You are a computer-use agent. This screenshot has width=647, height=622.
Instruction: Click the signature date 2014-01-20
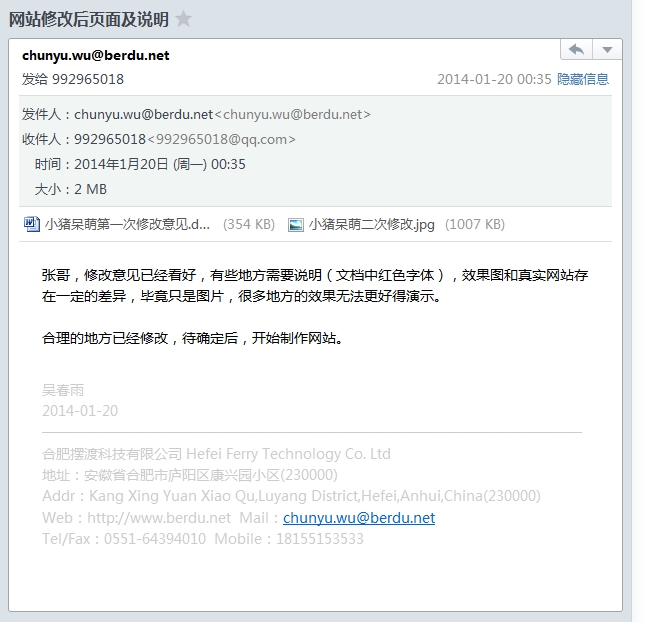80,411
